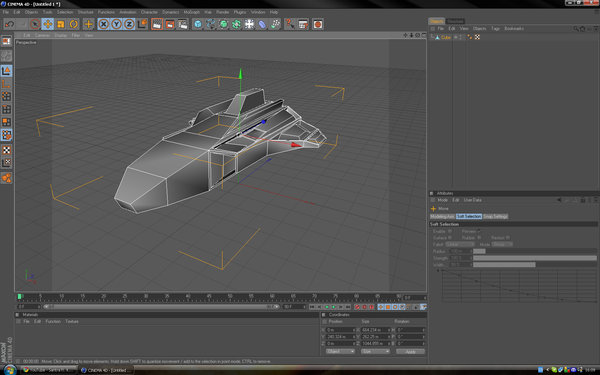Image resolution: width=600 pixels, height=375 pixels.
Task: Open the Selection menu
Action: click(x=65, y=12)
